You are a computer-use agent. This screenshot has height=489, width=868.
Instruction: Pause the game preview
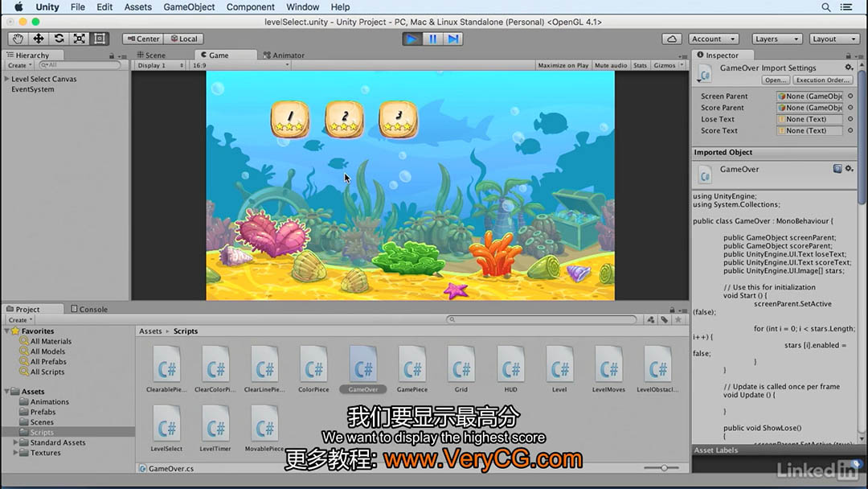coord(433,39)
